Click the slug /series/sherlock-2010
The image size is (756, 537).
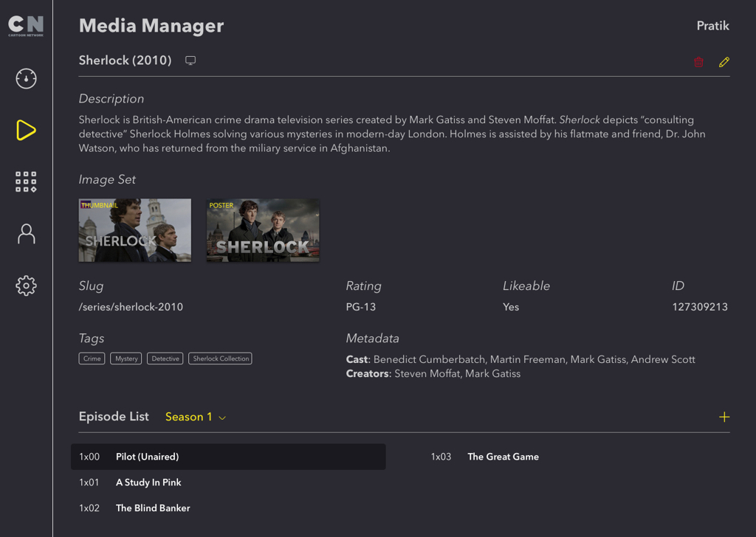(131, 307)
